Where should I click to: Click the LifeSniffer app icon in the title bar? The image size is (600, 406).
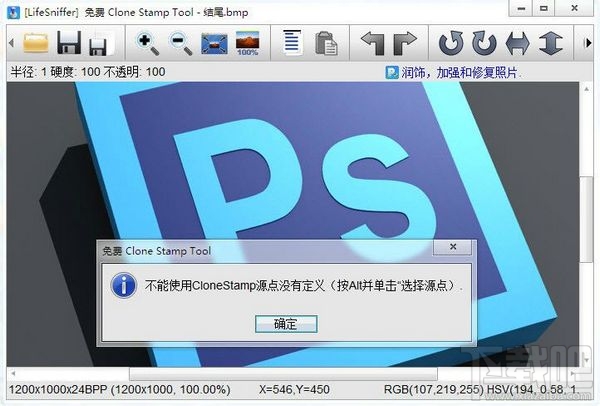(13, 12)
